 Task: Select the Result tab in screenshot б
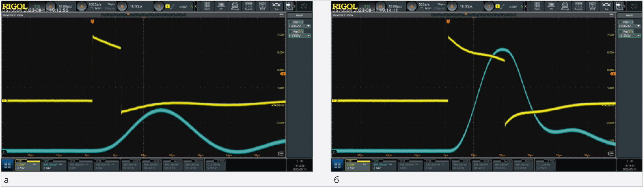click(629, 15)
